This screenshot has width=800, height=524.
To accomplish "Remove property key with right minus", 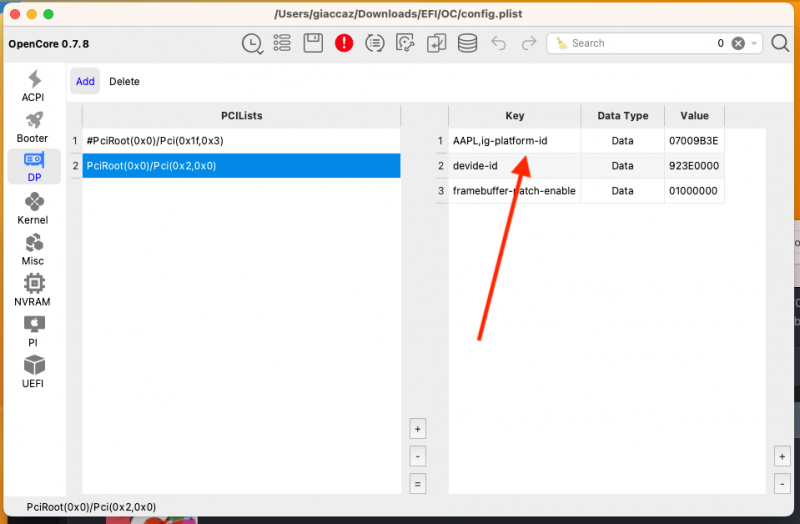I will [x=782, y=484].
